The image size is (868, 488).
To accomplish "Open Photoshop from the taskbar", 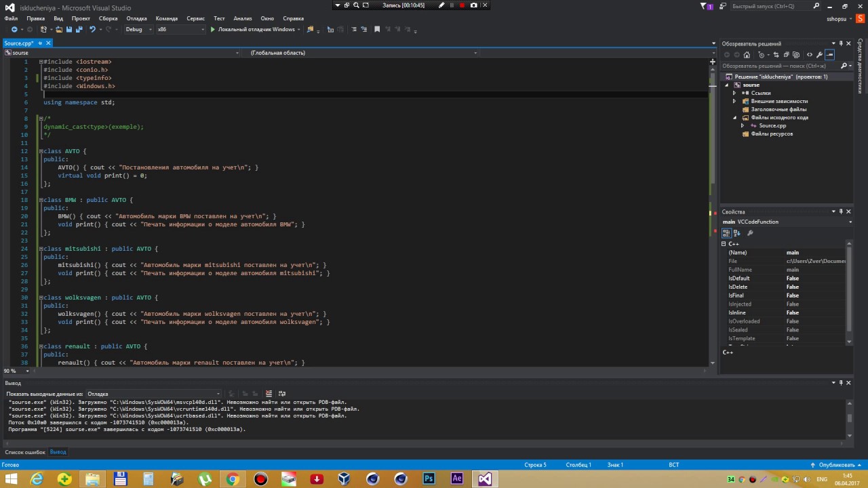I will 429,479.
